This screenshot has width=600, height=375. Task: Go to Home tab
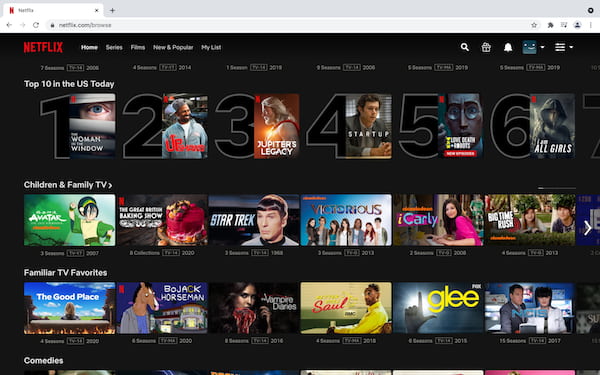[89, 47]
